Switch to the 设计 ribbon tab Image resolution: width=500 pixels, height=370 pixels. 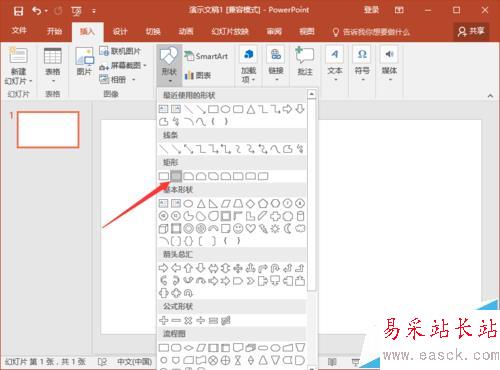[120, 32]
